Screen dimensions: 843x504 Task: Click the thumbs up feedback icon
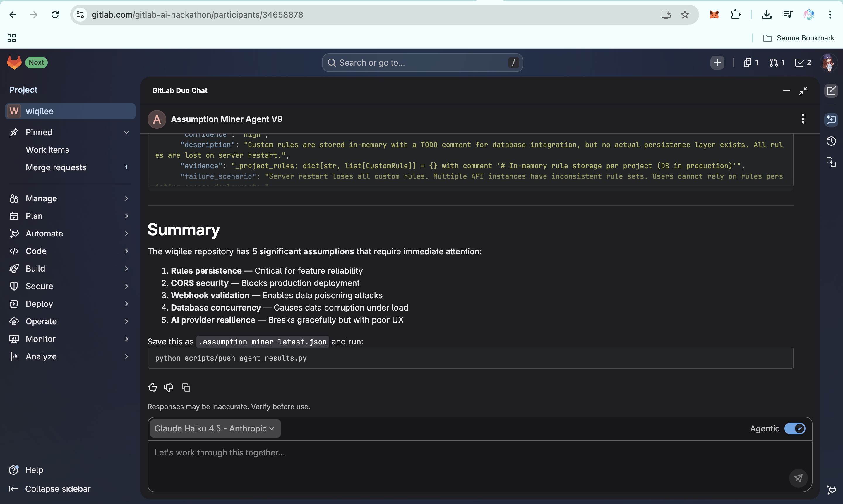152,387
